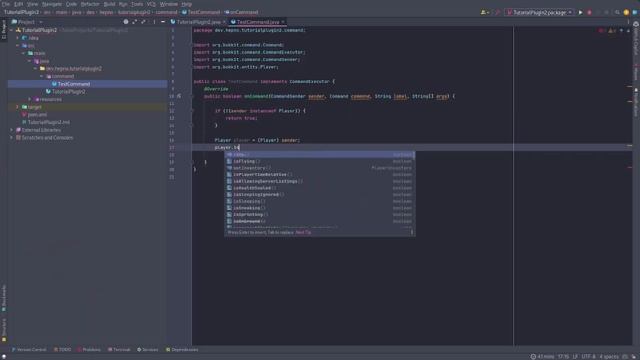Close the TutorialPlugin2.java tab
Image resolution: width=640 pixels, height=360 pixels.
(x=224, y=22)
